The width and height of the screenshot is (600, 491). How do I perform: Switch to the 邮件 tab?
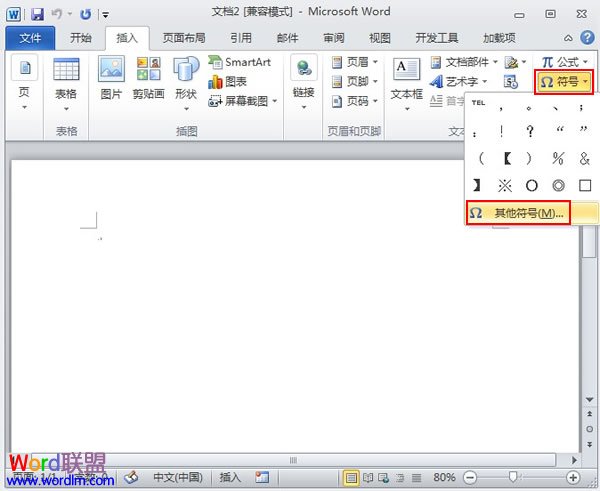click(x=287, y=38)
